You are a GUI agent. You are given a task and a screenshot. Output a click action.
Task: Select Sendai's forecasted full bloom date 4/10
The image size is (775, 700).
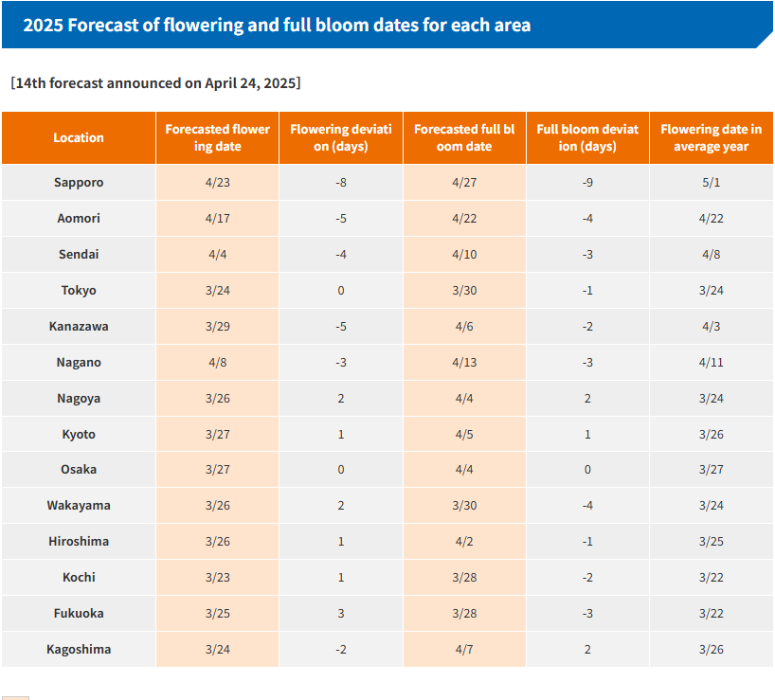pyautogui.click(x=464, y=254)
